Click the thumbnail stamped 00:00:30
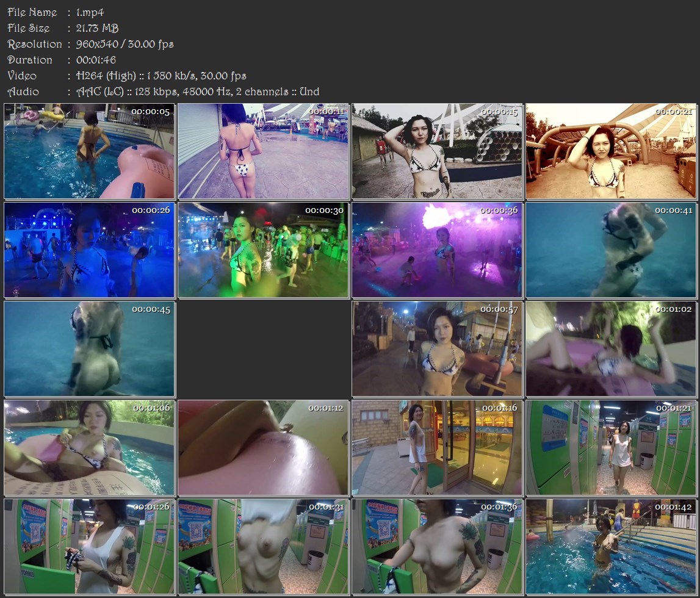Screen dimensions: 700x598 click(x=264, y=250)
